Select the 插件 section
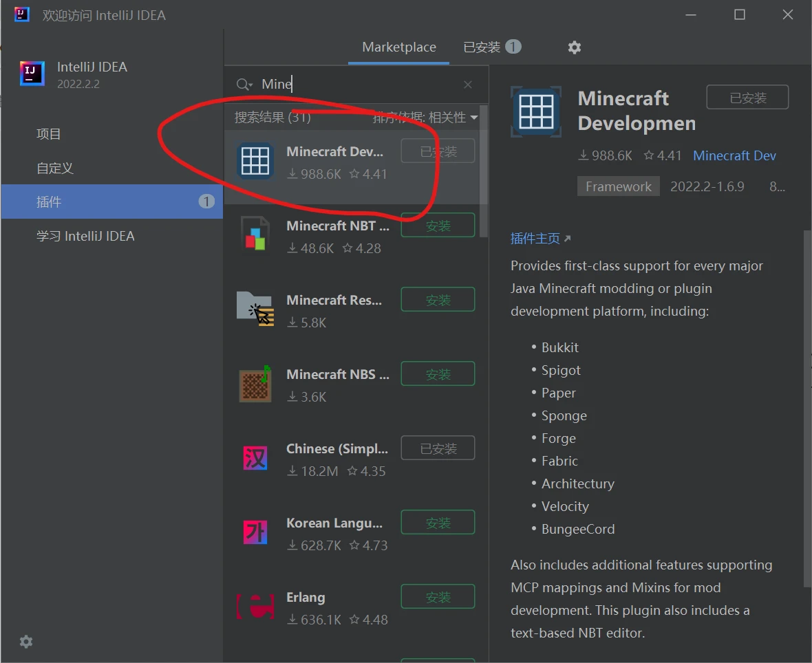Image resolution: width=812 pixels, height=663 pixels. coord(111,202)
